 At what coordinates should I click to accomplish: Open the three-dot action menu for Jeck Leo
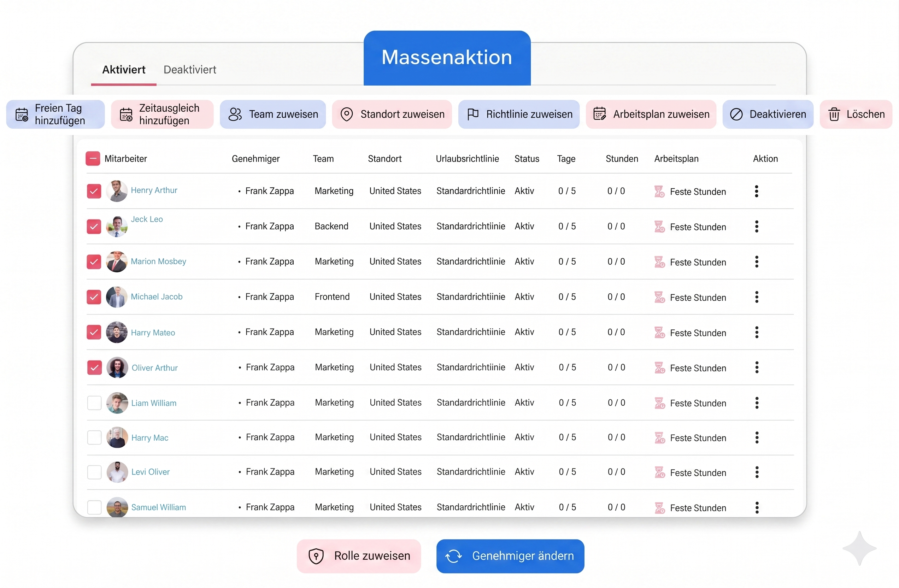click(757, 227)
